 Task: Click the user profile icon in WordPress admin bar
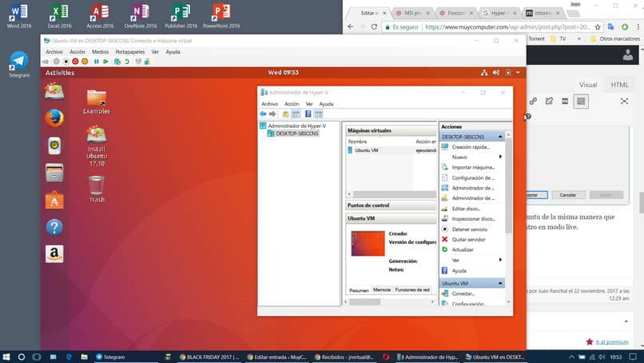pos(627,55)
